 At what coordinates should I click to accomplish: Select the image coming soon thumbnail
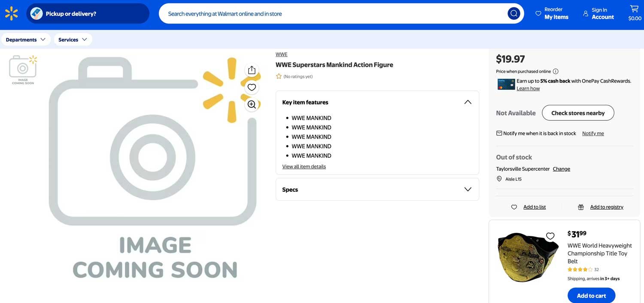(x=23, y=70)
